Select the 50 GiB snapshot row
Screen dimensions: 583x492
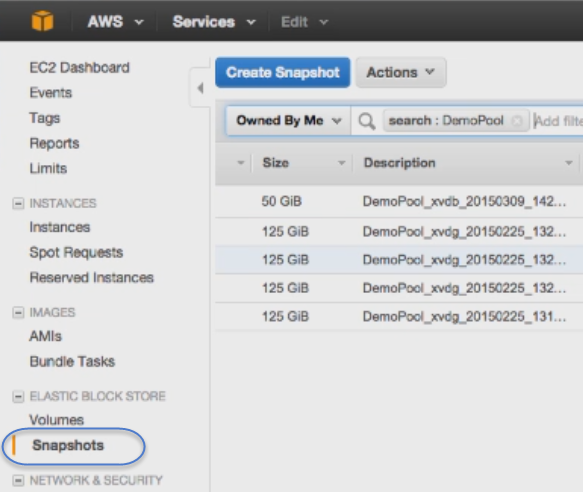(399, 202)
